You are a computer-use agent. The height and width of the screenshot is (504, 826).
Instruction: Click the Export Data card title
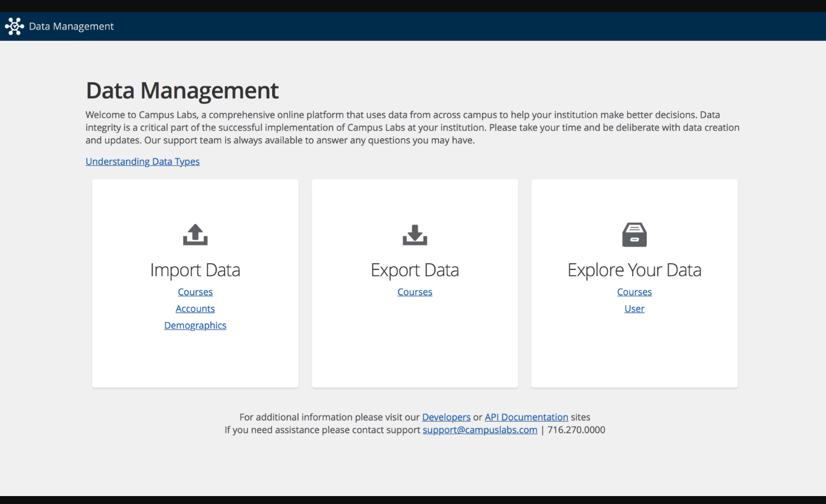414,270
